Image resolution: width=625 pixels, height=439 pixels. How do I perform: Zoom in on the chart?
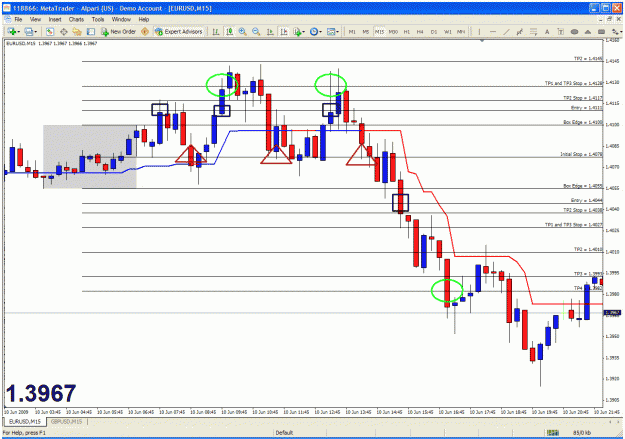(x=242, y=31)
